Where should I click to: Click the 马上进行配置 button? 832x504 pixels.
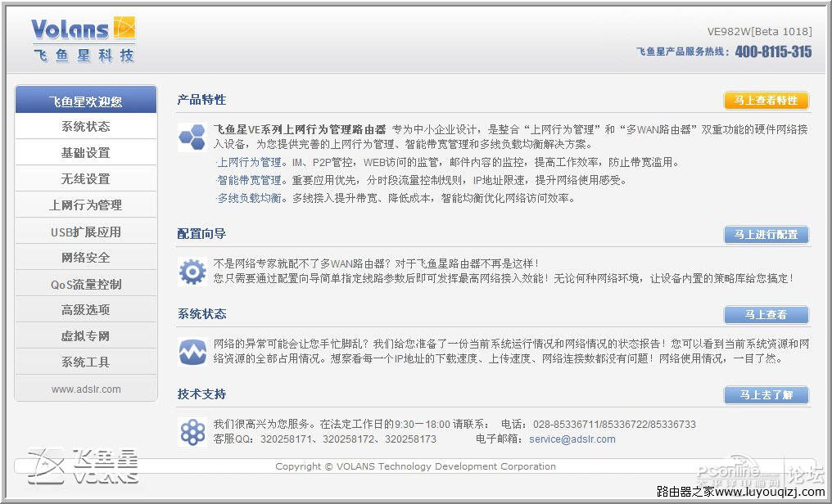tap(766, 234)
